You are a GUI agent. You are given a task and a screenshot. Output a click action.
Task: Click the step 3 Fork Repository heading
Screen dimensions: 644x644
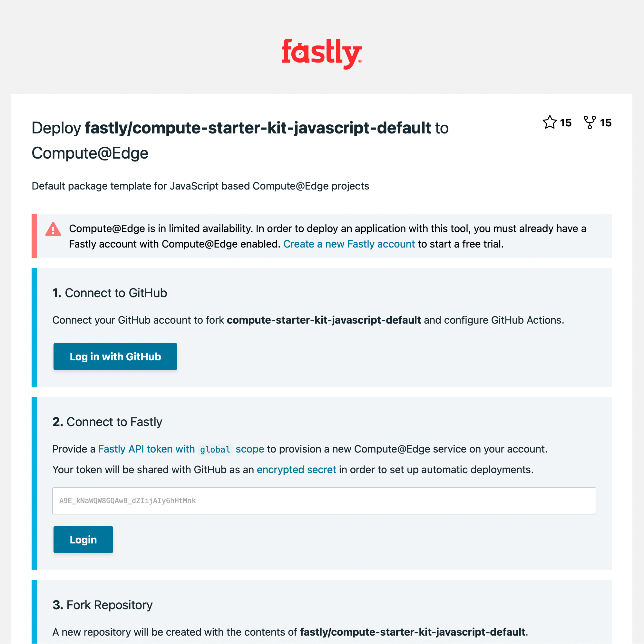pyautogui.click(x=102, y=605)
